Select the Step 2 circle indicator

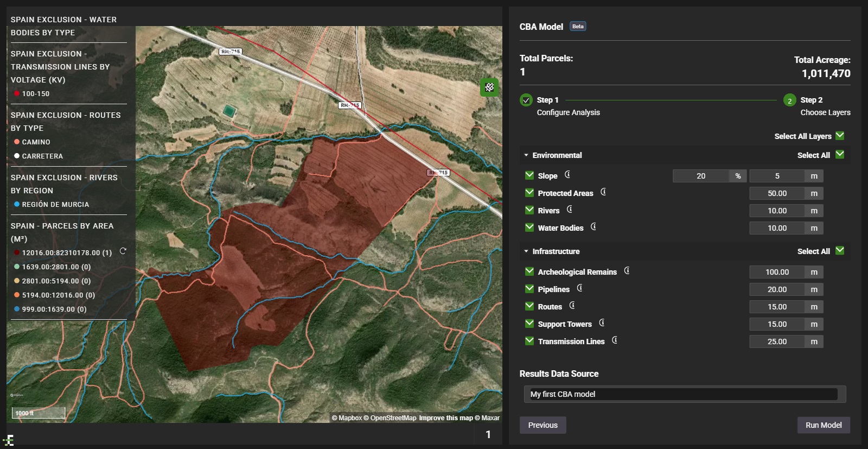click(x=790, y=100)
